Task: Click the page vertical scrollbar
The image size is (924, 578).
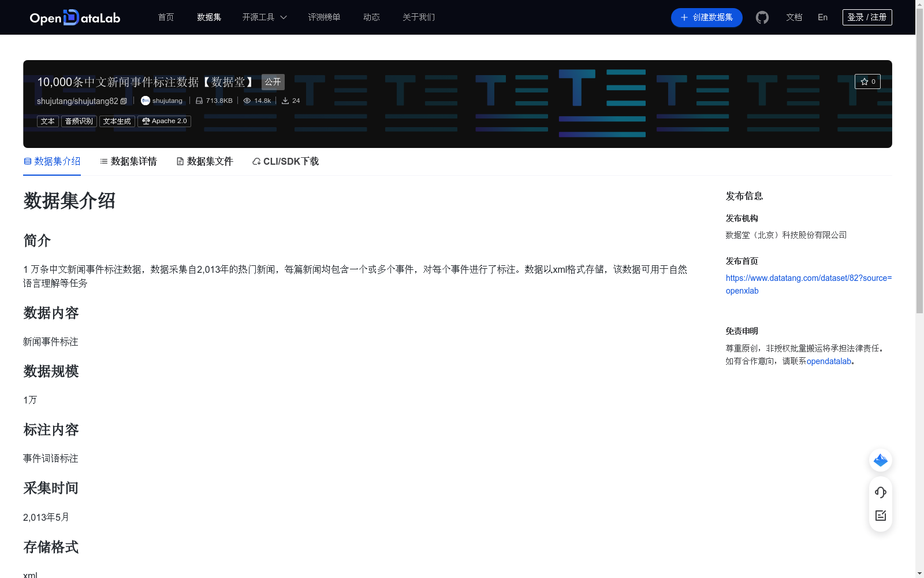Action: [919, 162]
